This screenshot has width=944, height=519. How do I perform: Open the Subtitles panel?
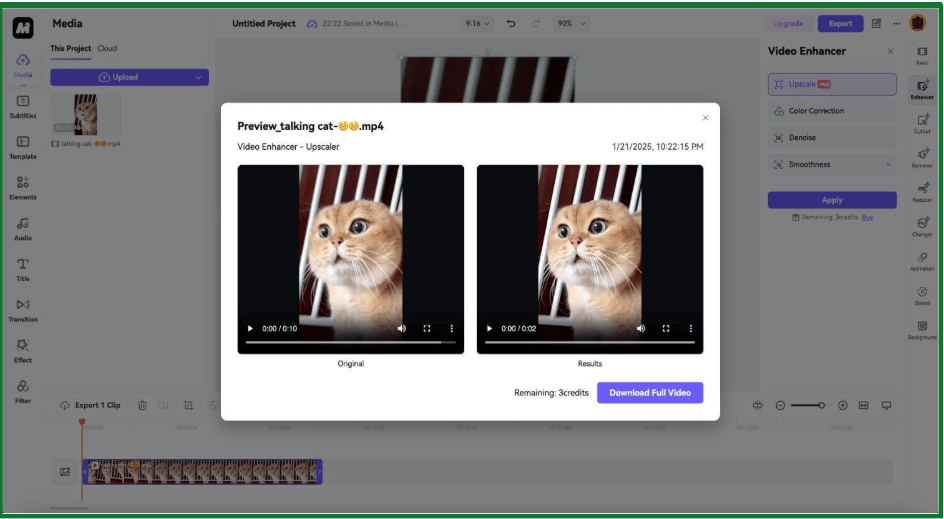point(23,107)
